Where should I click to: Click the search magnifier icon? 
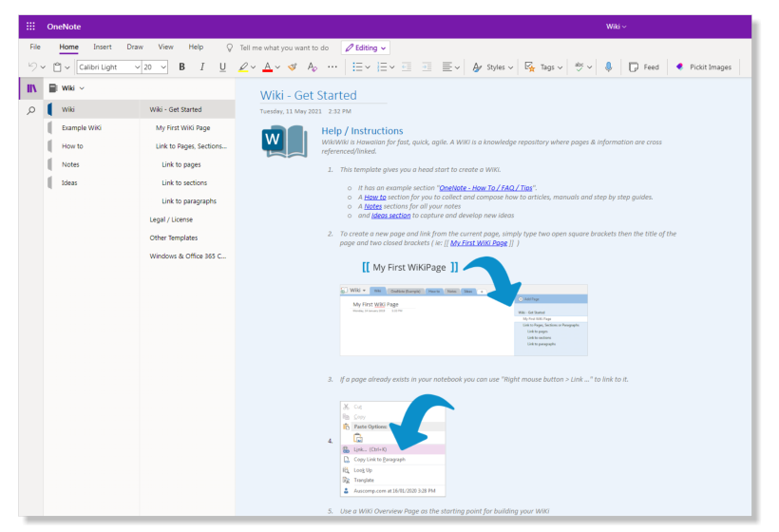[31, 110]
